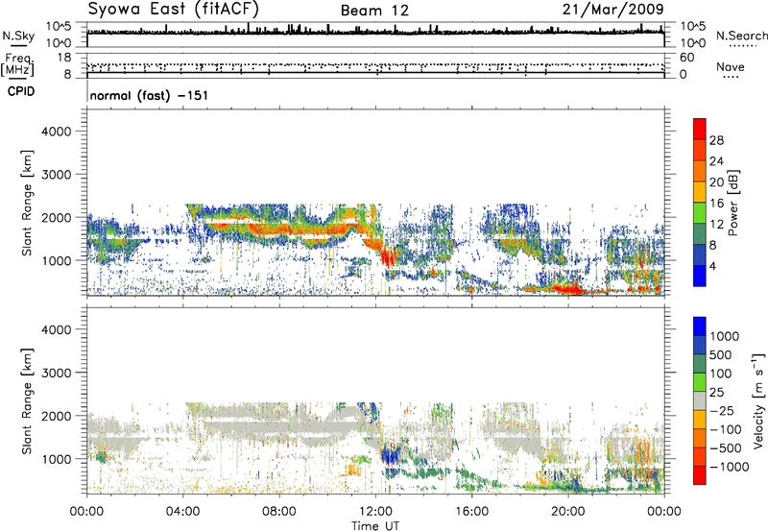Click the '3000' tick in the power panel
Screen dimensions: 768x532
(57, 175)
